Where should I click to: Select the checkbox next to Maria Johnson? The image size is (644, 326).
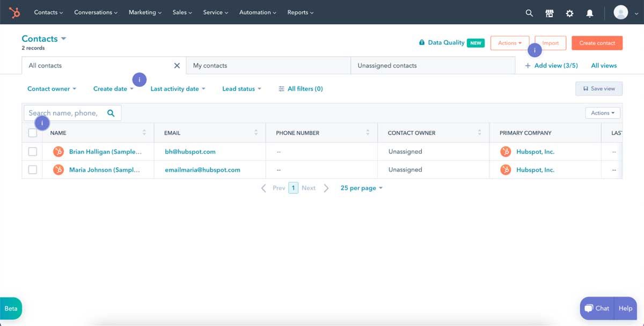point(32,169)
